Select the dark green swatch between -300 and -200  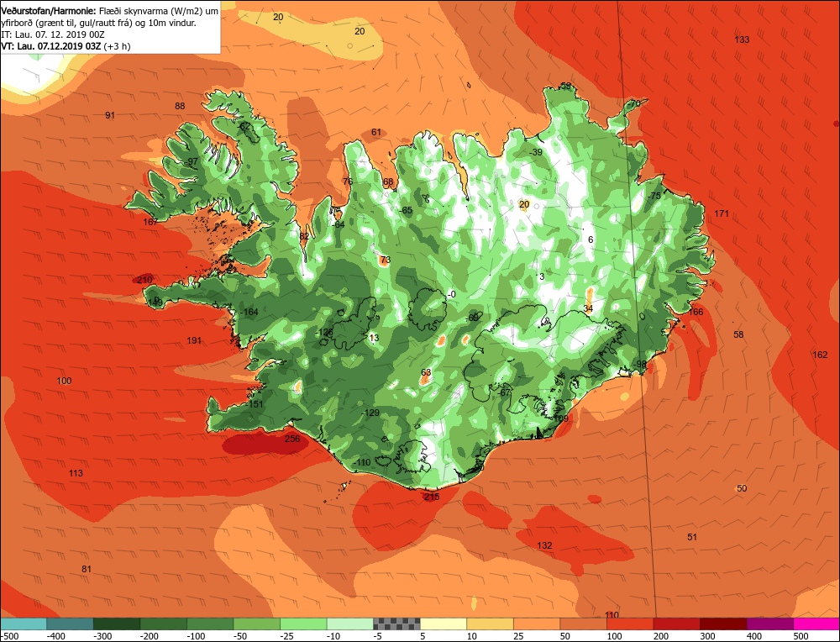coord(117,624)
